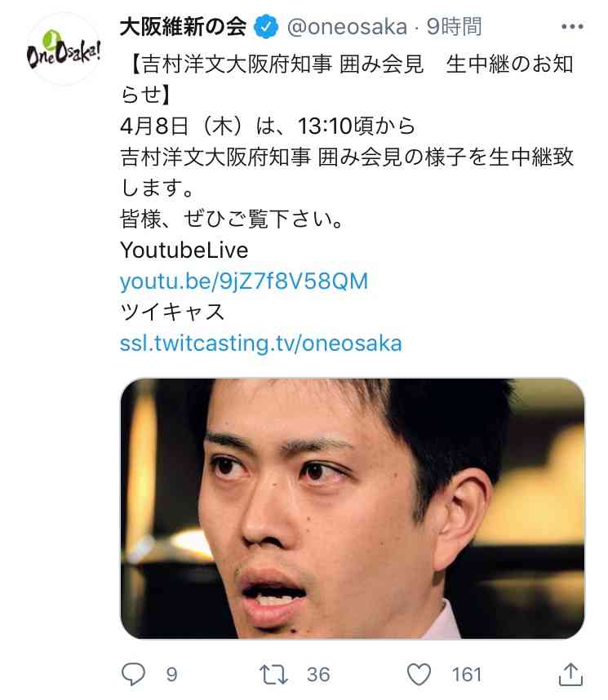Click the 4月8日（木）は、13:10頃から line

point(268,126)
